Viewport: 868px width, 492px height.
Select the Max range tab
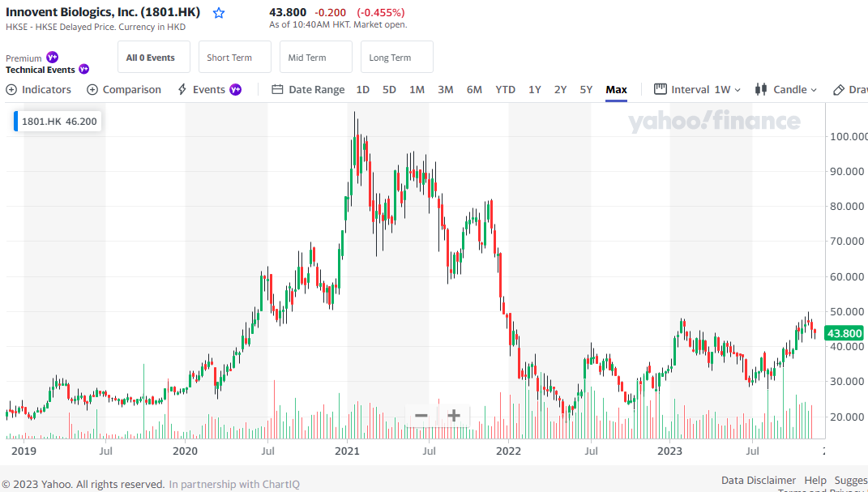tap(616, 90)
